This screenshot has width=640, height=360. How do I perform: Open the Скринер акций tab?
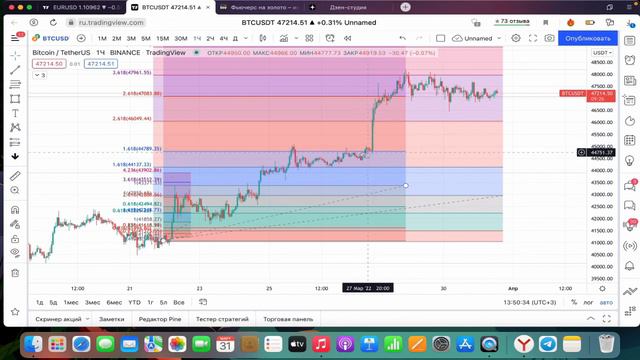tap(58, 319)
